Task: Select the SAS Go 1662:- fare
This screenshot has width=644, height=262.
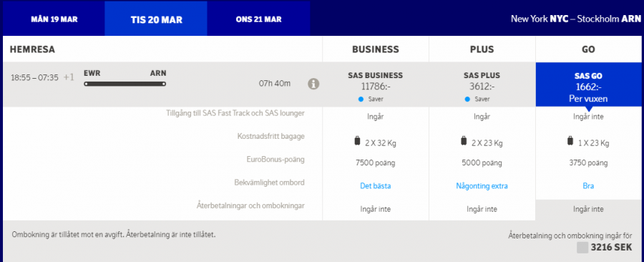Action: tap(589, 84)
